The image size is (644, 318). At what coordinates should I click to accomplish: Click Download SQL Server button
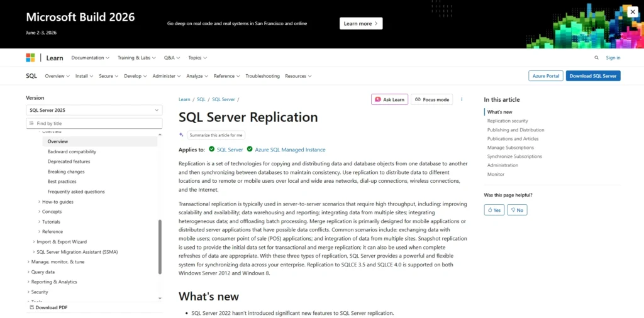[593, 76]
